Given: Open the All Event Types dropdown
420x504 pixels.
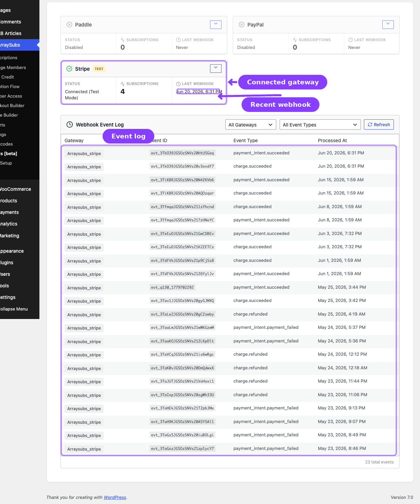Looking at the screenshot, I should [x=320, y=125].
